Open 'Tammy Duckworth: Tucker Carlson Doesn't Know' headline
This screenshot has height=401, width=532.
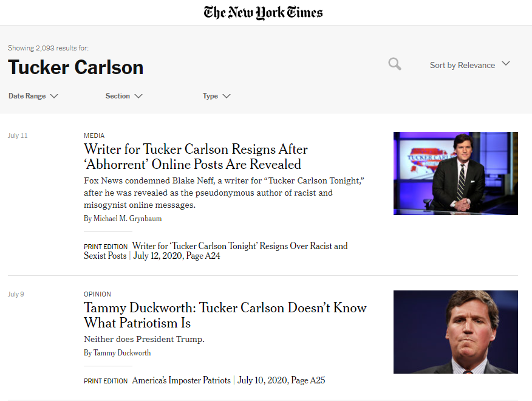pos(225,315)
